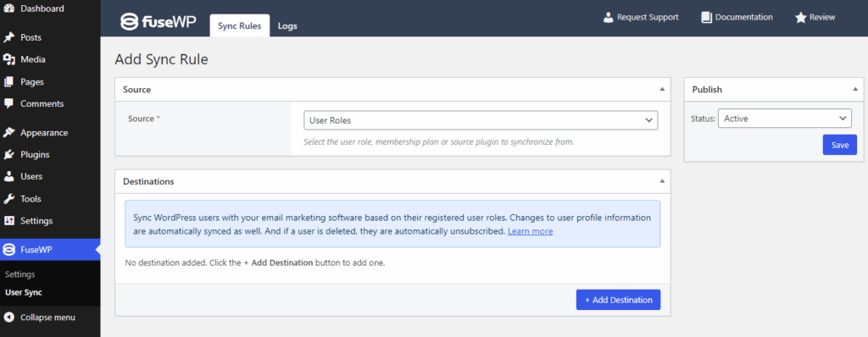Click the Source * field label

click(x=144, y=119)
